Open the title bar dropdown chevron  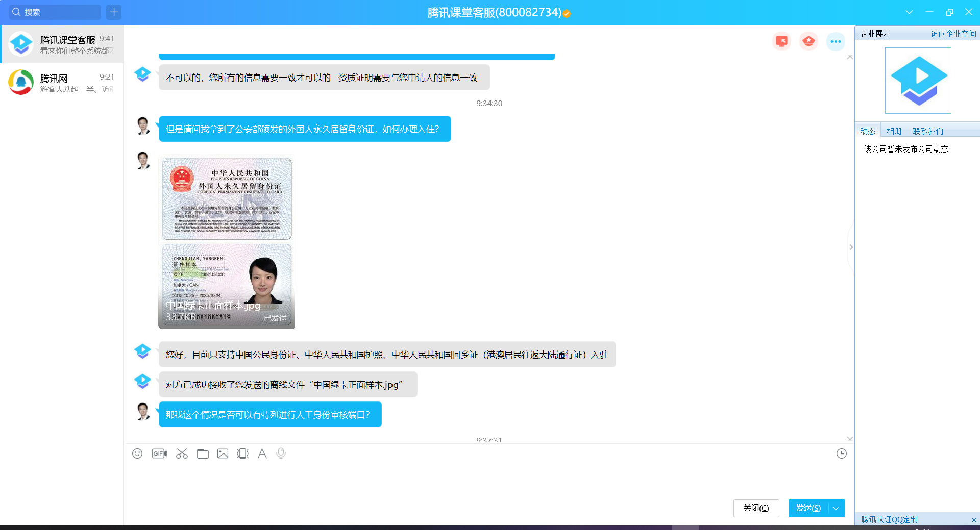(x=909, y=12)
